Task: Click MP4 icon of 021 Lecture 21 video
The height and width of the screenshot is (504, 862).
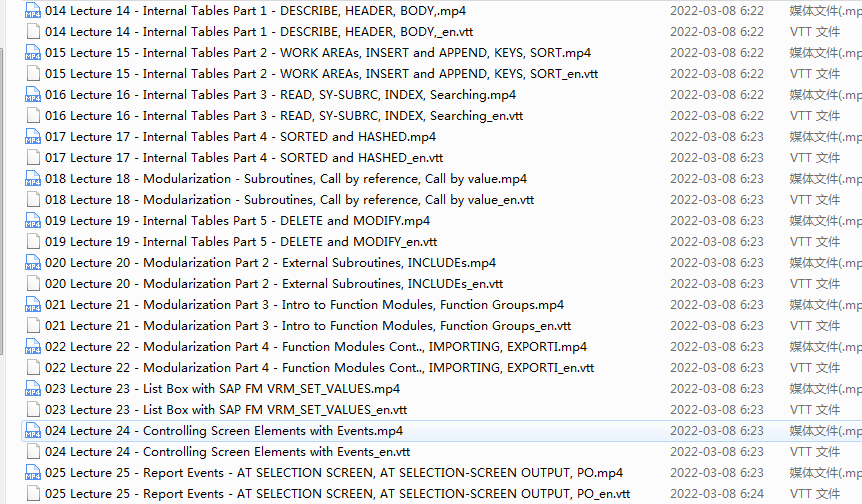Action: coord(33,304)
